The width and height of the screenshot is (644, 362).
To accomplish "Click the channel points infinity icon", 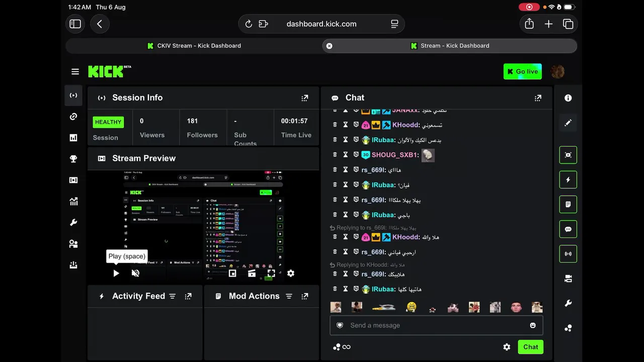I will click(x=342, y=347).
